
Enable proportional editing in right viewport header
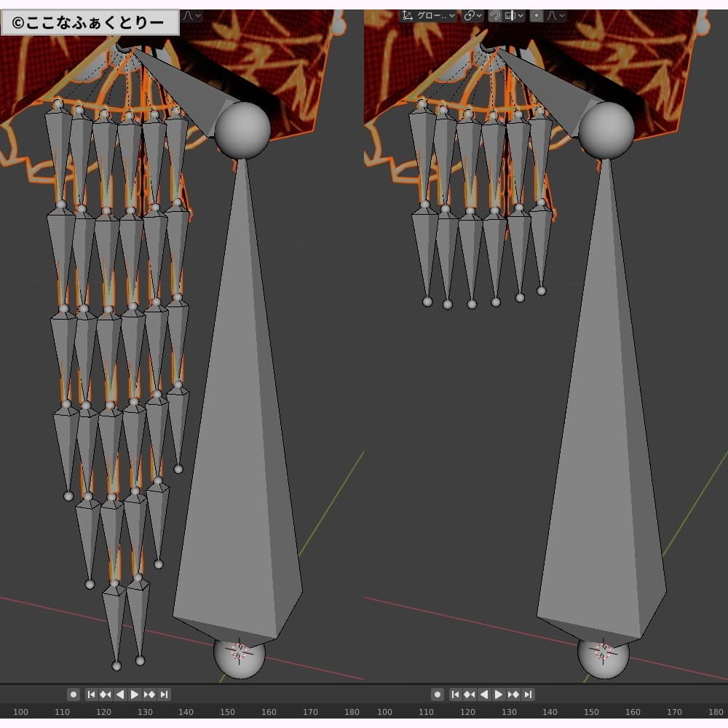tap(537, 15)
